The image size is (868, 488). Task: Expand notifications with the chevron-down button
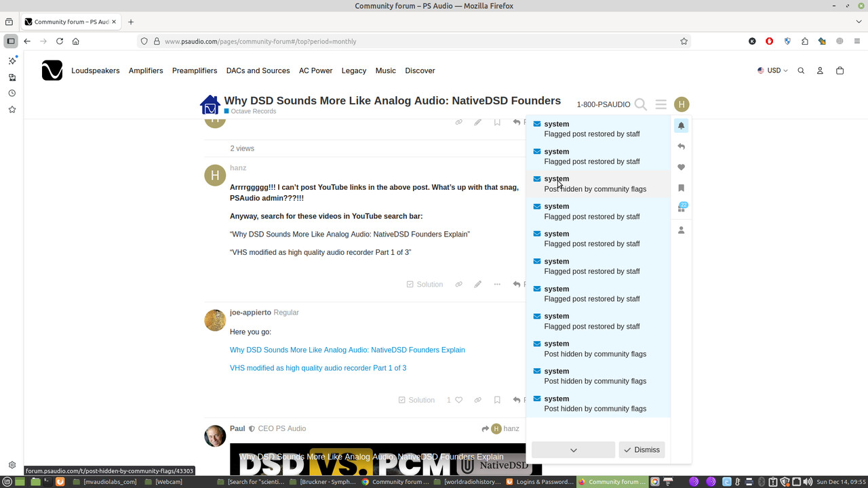573,450
